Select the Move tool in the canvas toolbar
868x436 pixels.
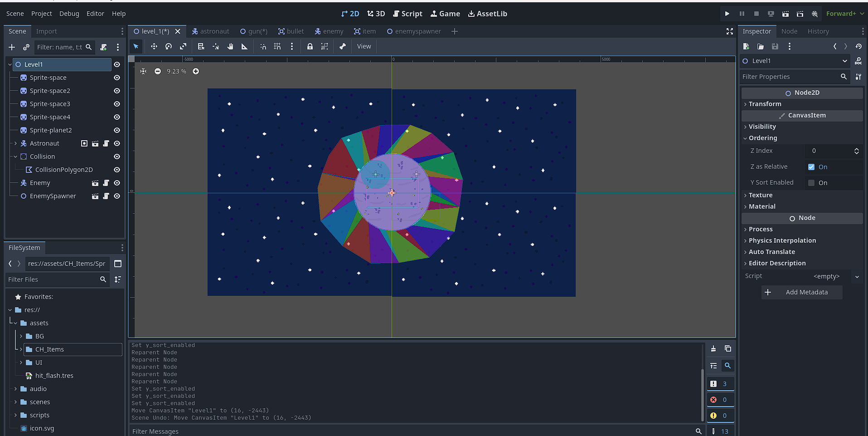click(x=154, y=46)
